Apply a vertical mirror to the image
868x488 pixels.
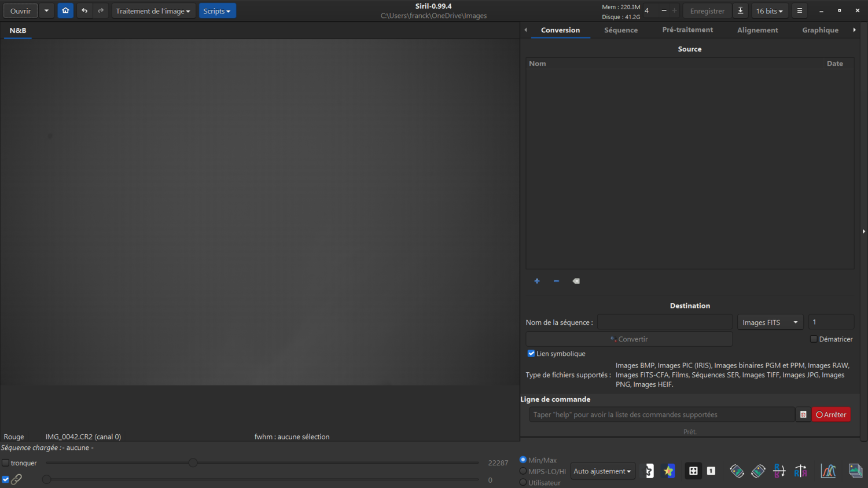pyautogui.click(x=779, y=471)
